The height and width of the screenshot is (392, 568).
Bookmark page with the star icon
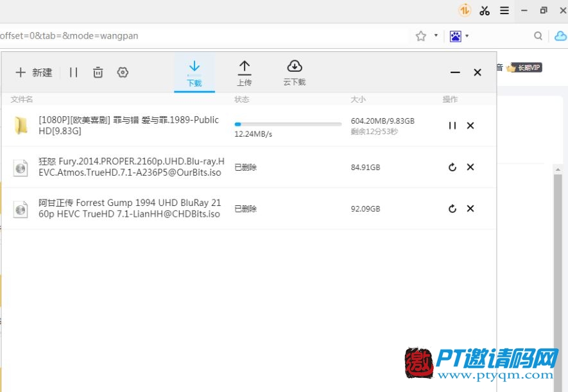[421, 36]
